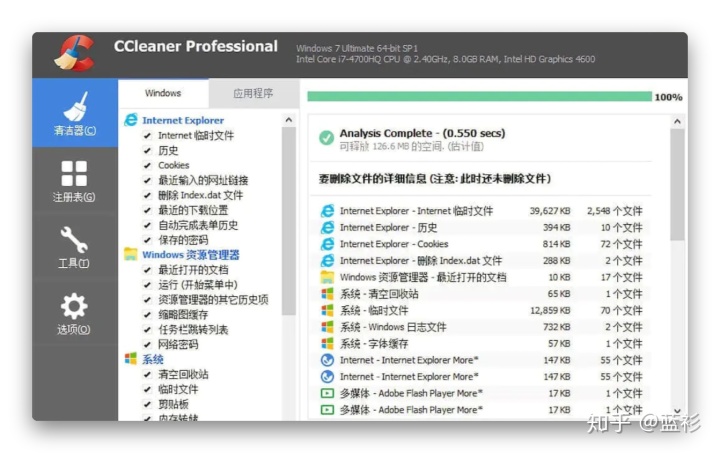This screenshot has height=453, width=720.
Task: Toggle 网络密码 checkbox
Action: point(147,344)
